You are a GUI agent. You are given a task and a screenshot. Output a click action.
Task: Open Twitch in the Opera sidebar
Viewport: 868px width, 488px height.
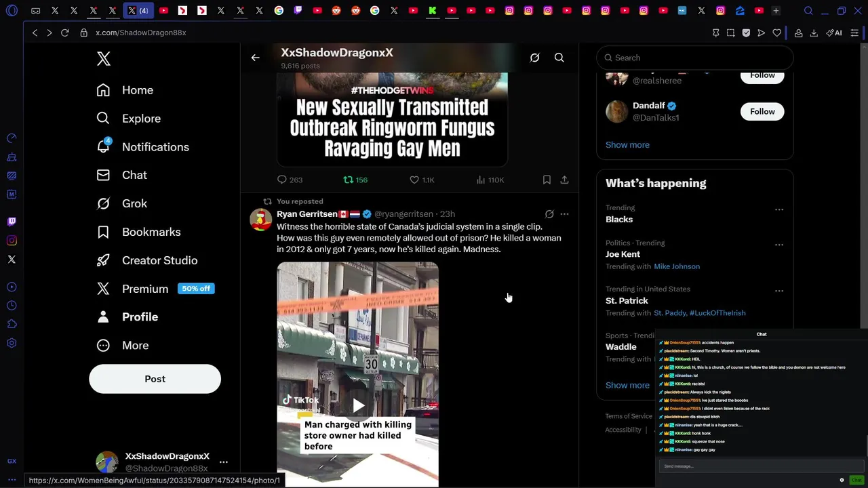(12, 222)
